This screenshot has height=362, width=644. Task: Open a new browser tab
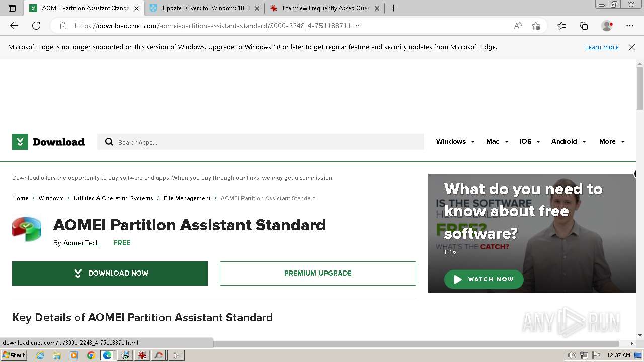click(x=393, y=8)
